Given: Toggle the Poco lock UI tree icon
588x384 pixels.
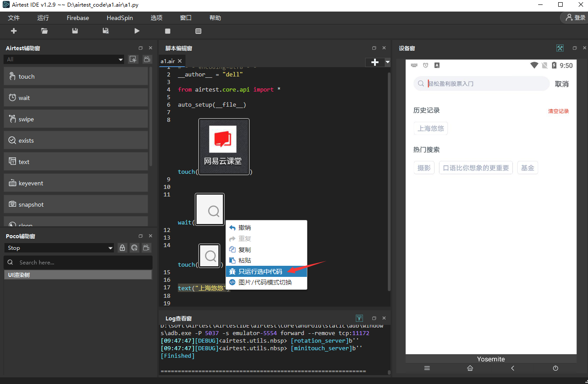Looking at the screenshot, I should click(x=122, y=248).
